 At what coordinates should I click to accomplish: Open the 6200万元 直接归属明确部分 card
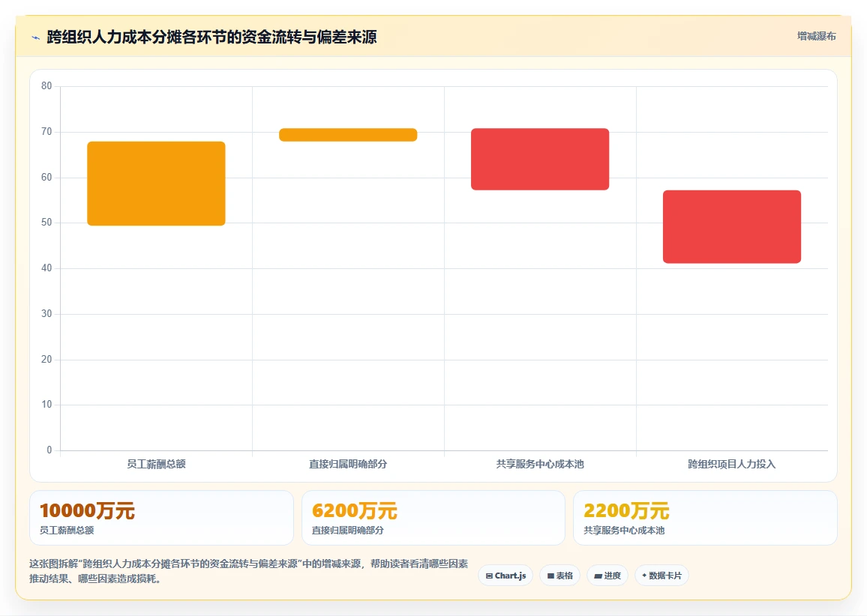[x=433, y=518]
